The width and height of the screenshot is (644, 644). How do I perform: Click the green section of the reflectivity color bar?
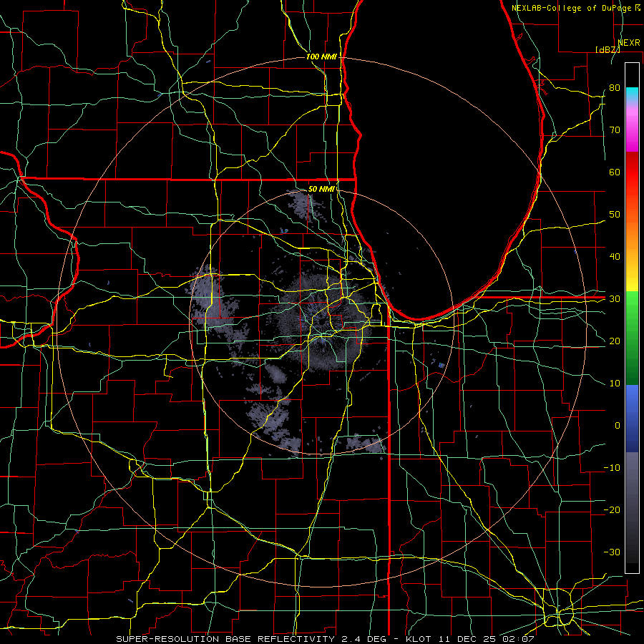[x=632, y=338]
